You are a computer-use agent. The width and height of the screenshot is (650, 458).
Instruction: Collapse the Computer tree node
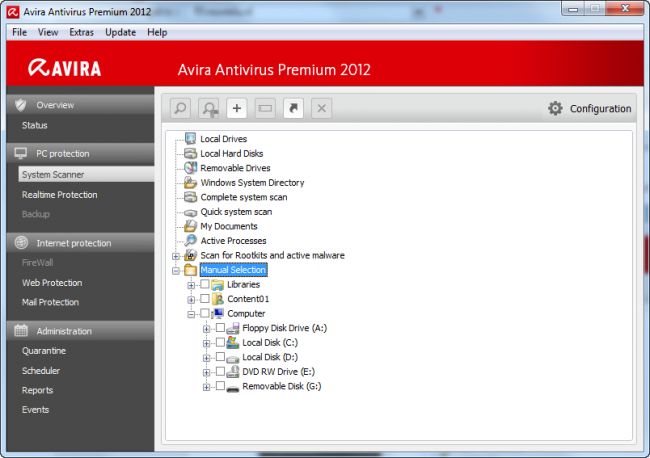click(191, 314)
